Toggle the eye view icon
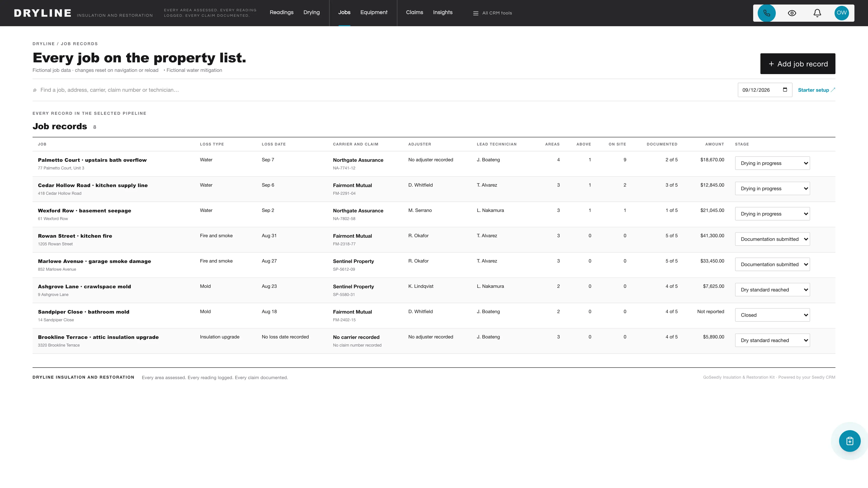 coord(792,13)
